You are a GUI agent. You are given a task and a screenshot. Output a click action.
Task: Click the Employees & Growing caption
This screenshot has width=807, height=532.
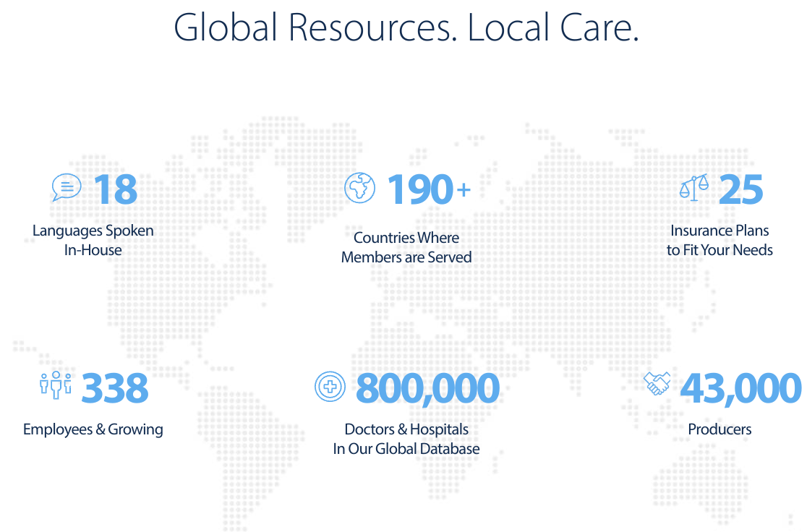pyautogui.click(x=93, y=429)
